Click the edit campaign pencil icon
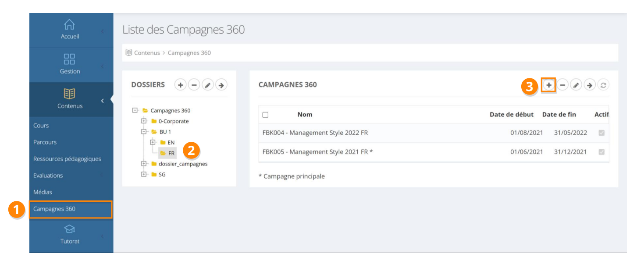Screen dimensions: 644x267 (x=576, y=85)
